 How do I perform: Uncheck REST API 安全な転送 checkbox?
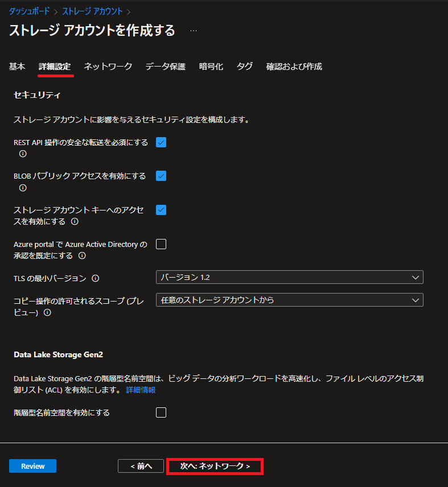[x=161, y=142]
